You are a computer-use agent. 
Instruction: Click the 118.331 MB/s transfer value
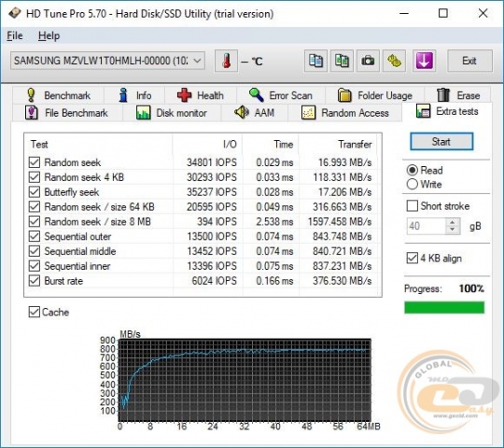[343, 177]
